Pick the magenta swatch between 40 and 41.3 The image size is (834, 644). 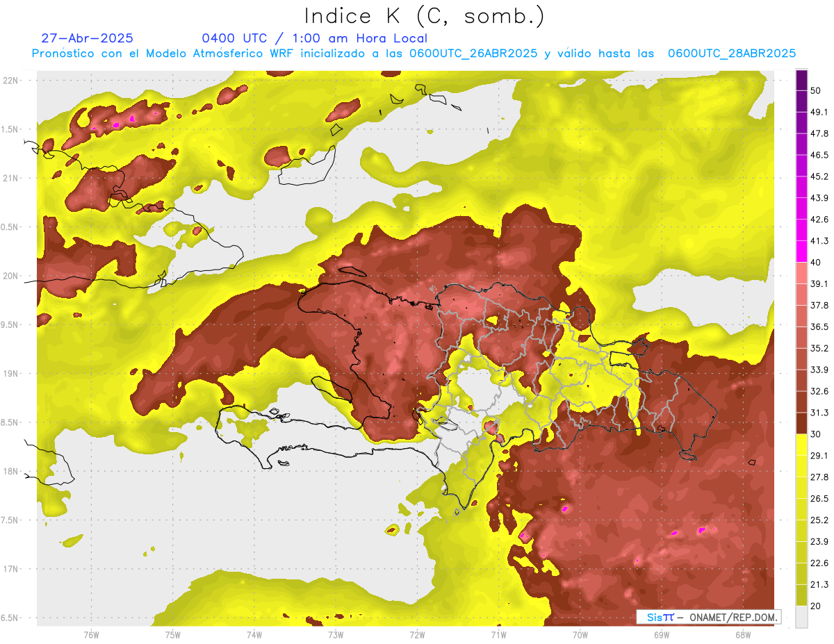click(801, 251)
